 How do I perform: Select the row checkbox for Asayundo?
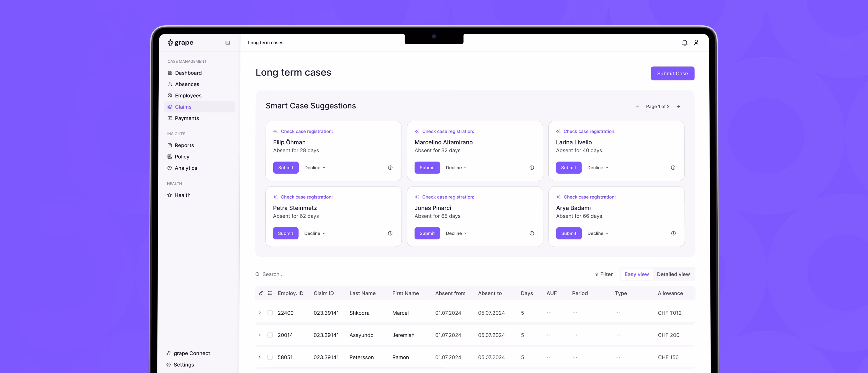[270, 335]
